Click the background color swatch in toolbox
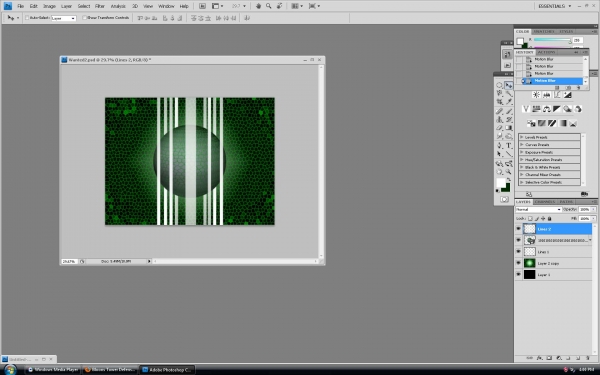This screenshot has width=600, height=375. [x=506, y=188]
